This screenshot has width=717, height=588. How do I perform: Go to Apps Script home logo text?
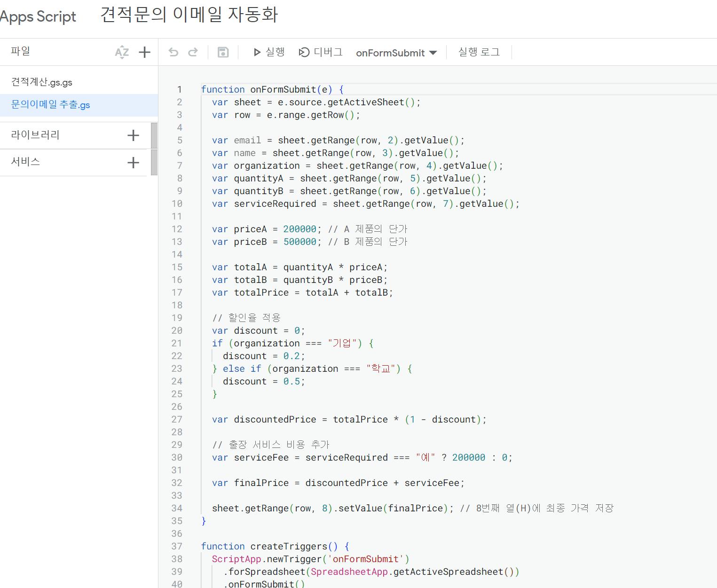38,16
